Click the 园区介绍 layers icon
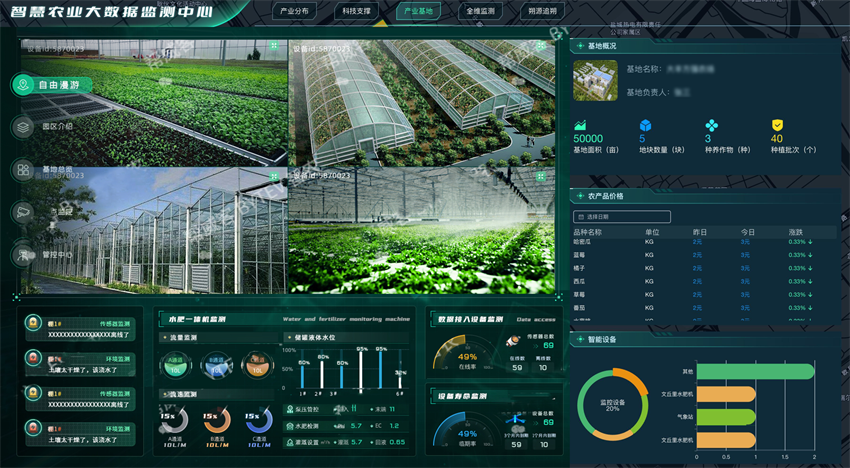The image size is (850, 468). (x=23, y=127)
